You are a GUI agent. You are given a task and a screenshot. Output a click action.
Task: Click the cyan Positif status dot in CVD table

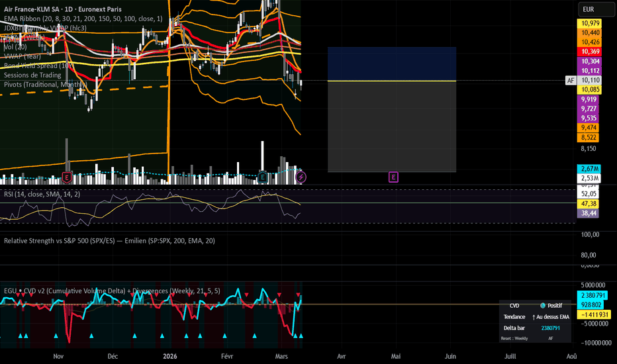(543, 305)
